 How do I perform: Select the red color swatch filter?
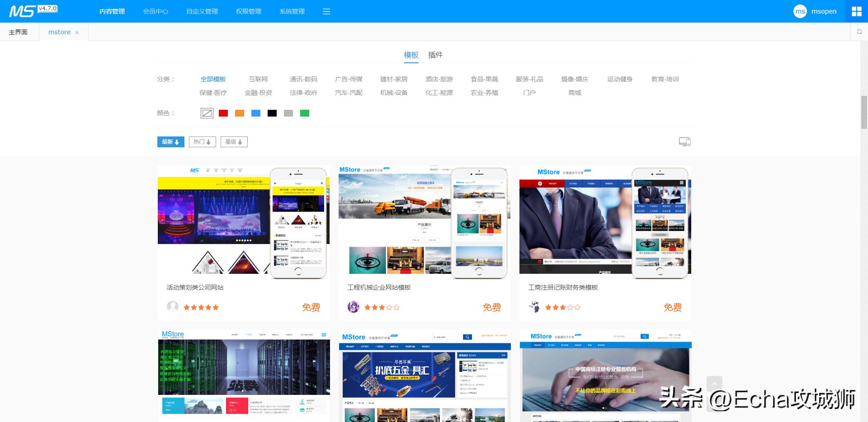tap(223, 113)
